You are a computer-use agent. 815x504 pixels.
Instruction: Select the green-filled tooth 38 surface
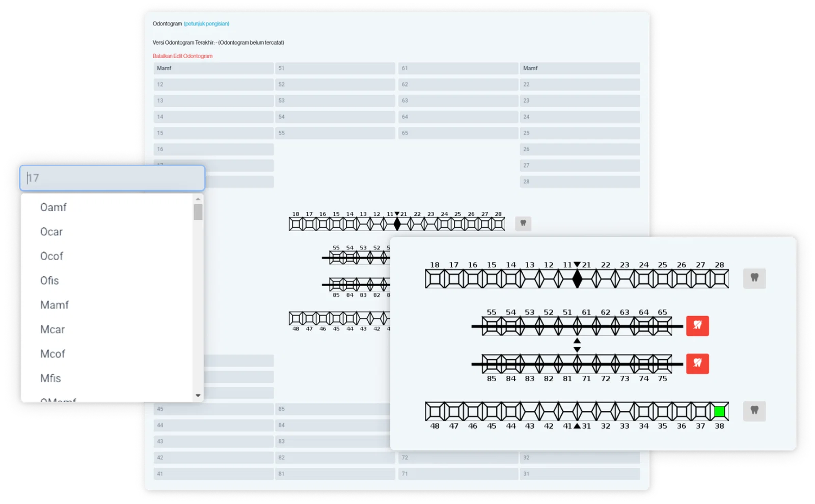719,411
